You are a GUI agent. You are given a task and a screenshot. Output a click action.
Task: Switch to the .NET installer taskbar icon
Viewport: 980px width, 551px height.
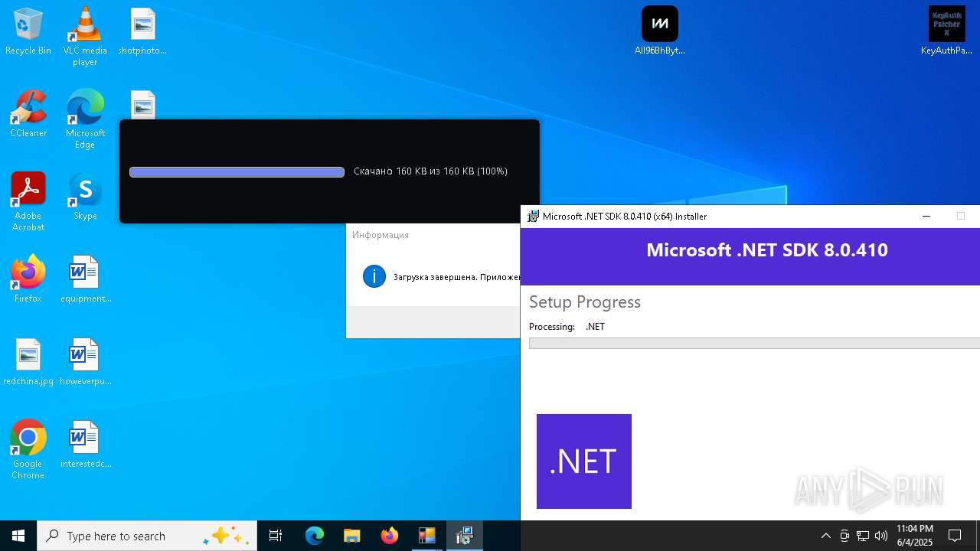[464, 536]
